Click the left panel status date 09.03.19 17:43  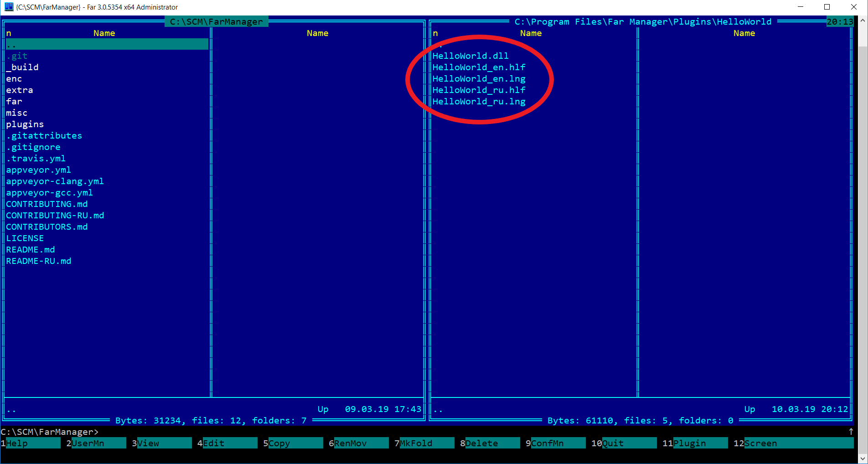pyautogui.click(x=383, y=409)
